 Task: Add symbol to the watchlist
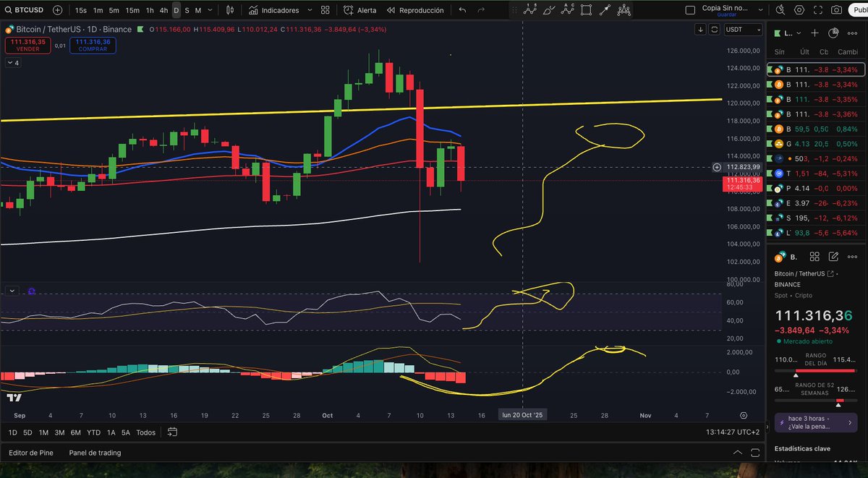[x=814, y=33]
